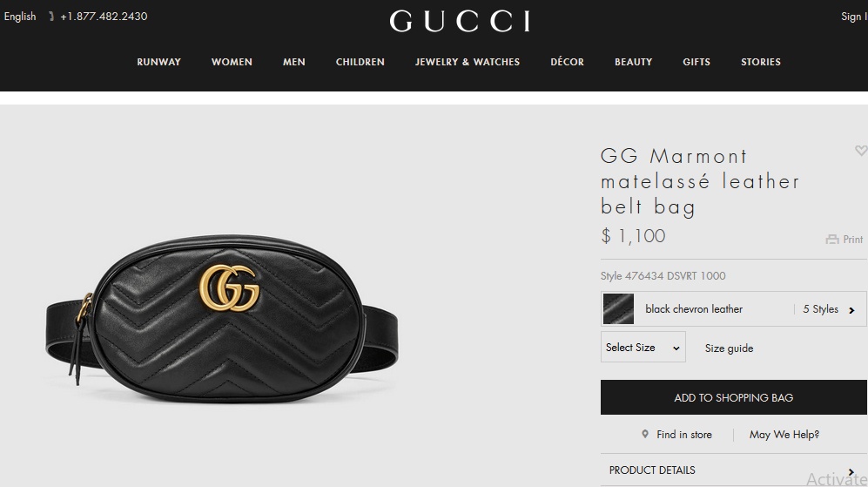The height and width of the screenshot is (487, 868).
Task: Click the belt bag product image
Action: pyautogui.click(x=222, y=319)
